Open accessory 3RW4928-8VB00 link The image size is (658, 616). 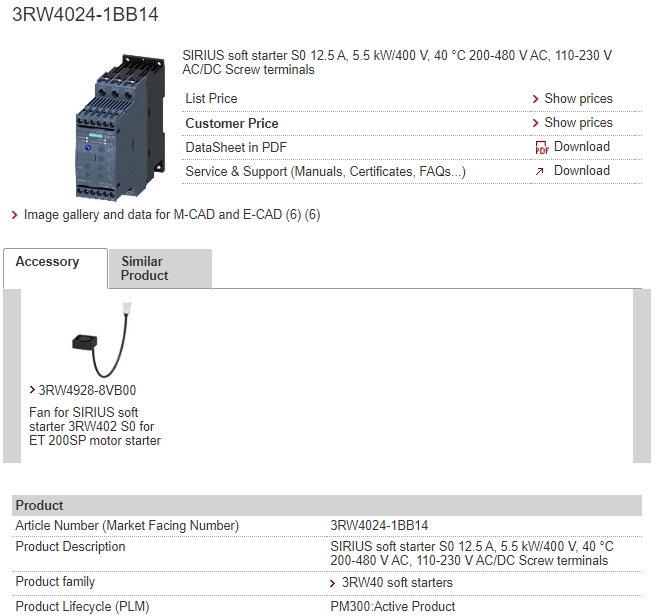point(87,390)
